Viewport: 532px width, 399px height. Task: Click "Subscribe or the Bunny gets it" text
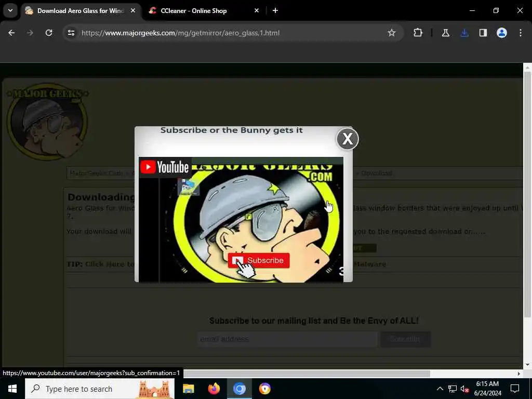(231, 130)
